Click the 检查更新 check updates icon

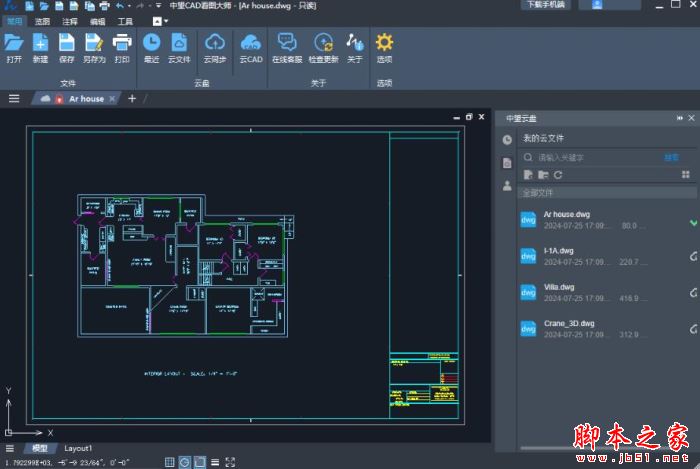323,43
